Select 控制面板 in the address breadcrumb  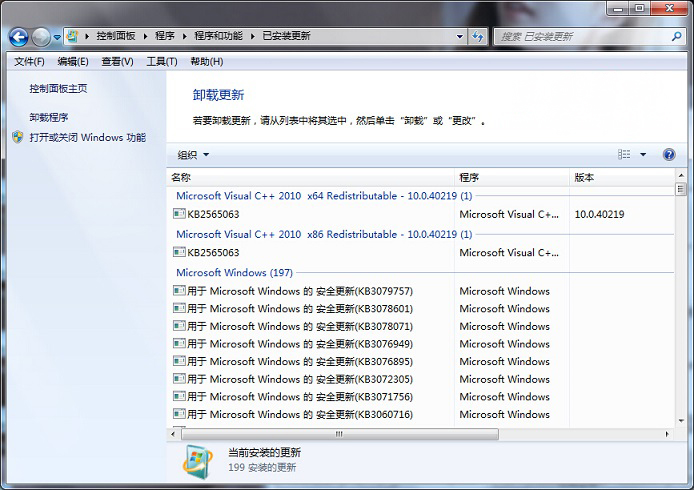[x=116, y=36]
